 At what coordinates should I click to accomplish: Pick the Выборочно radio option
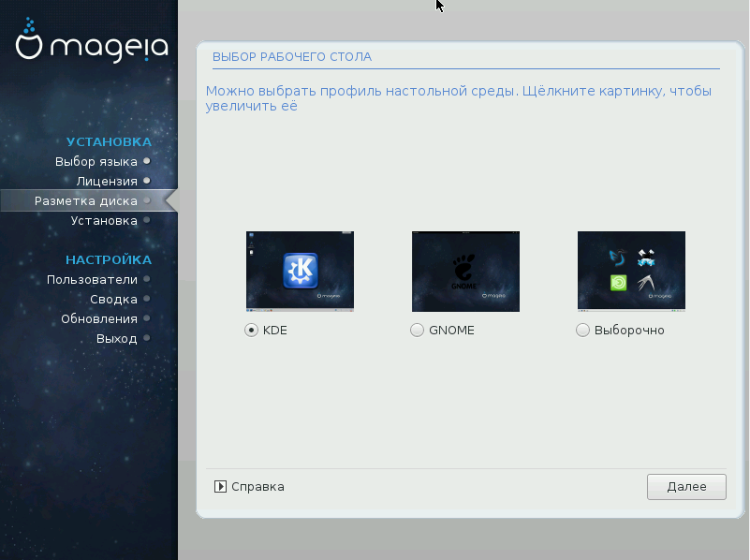[x=582, y=330]
